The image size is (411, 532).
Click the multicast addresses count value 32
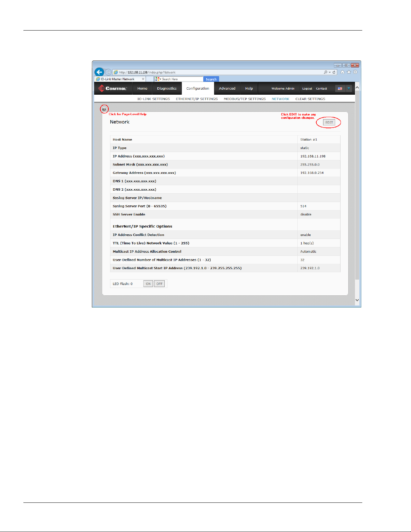pos(302,260)
